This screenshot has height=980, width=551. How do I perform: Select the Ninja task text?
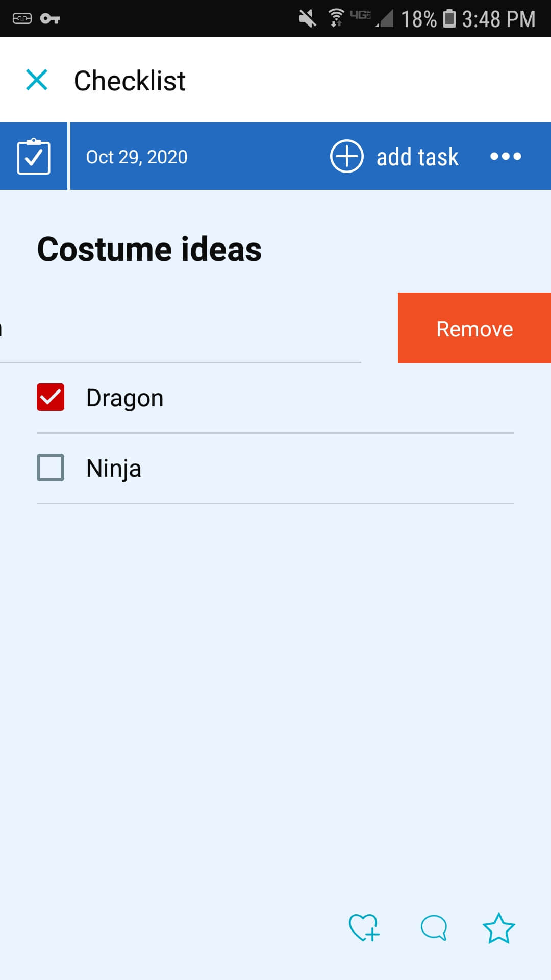pyautogui.click(x=114, y=469)
